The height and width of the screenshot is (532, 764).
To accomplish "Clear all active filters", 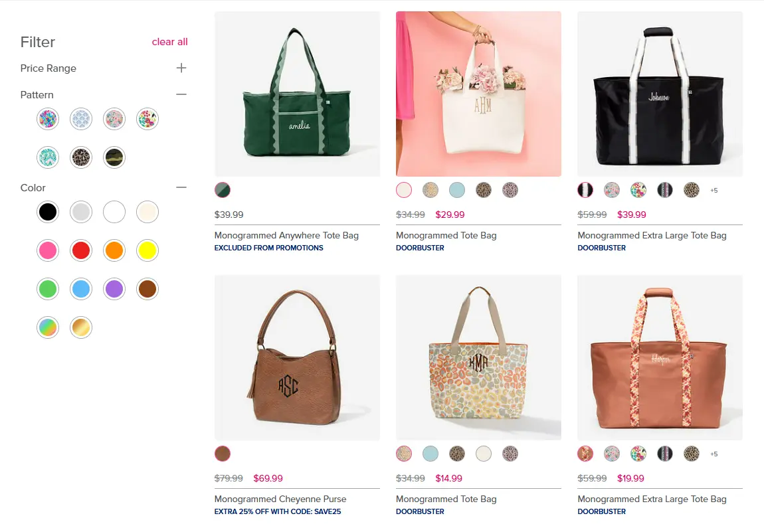I will pos(169,41).
